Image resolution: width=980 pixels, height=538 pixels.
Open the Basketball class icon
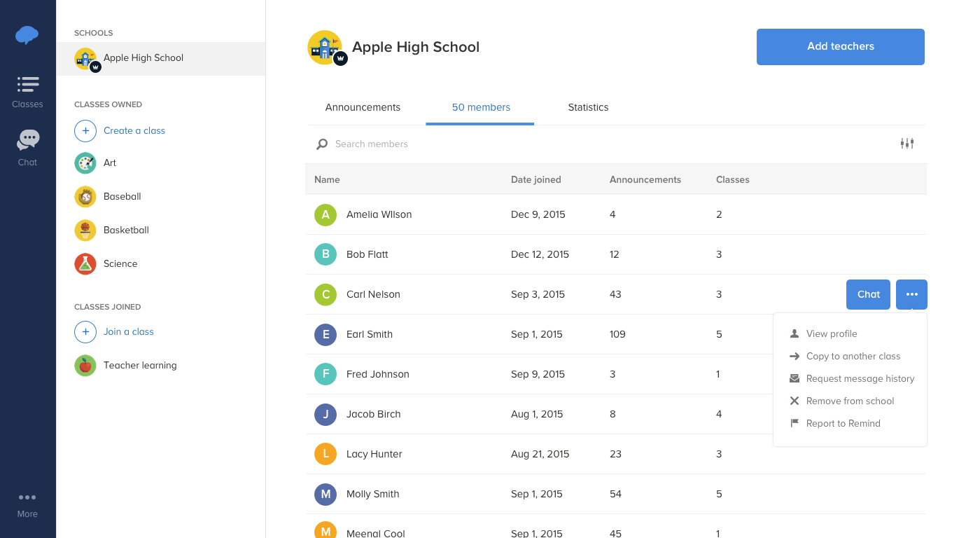[85, 230]
